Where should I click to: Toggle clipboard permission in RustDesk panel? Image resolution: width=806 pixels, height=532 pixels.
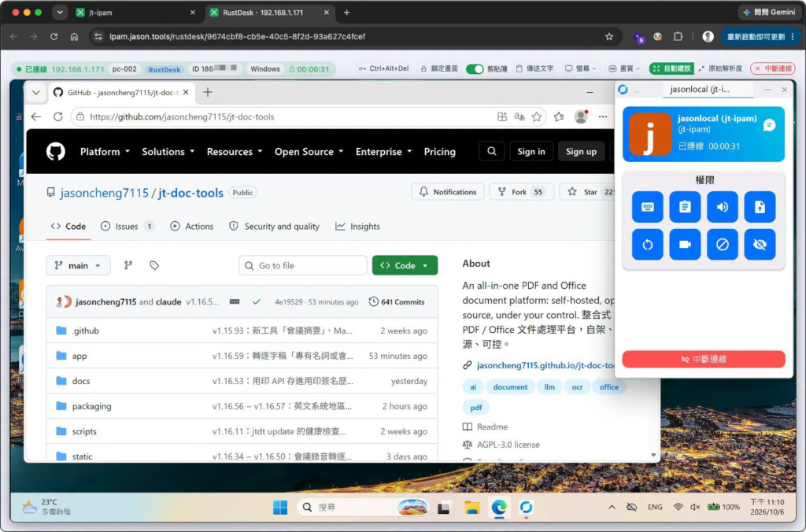point(685,207)
